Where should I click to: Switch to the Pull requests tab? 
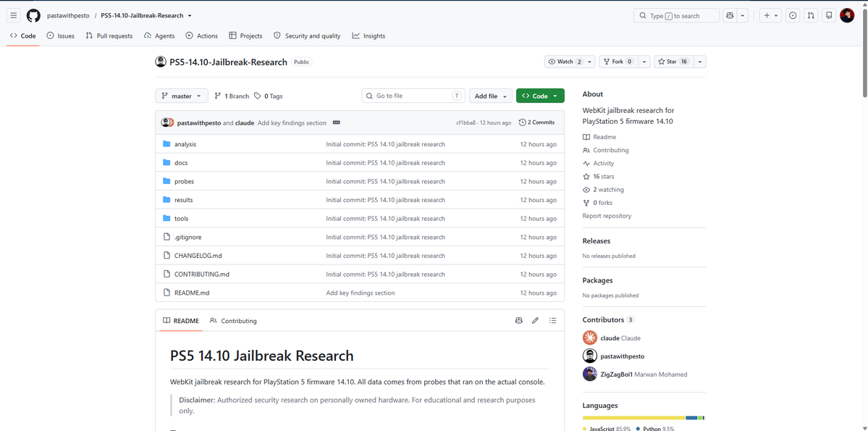(109, 36)
